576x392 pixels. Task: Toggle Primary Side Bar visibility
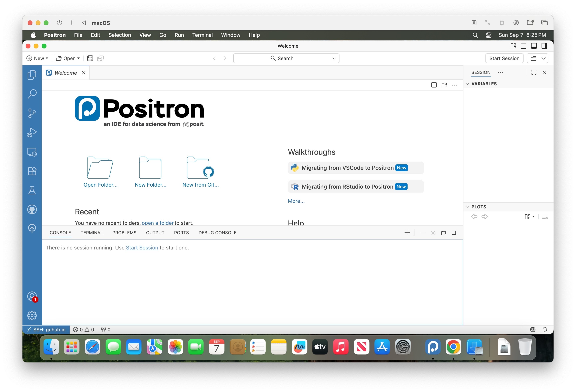pyautogui.click(x=524, y=46)
